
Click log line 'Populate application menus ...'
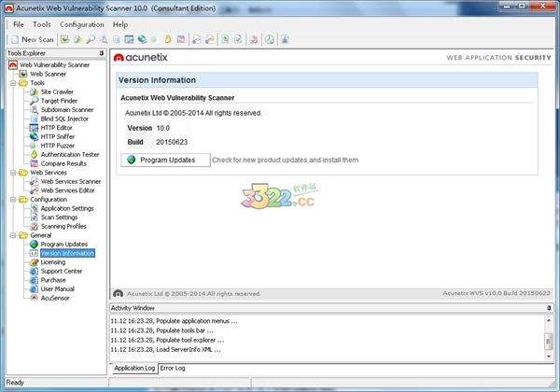click(x=174, y=321)
